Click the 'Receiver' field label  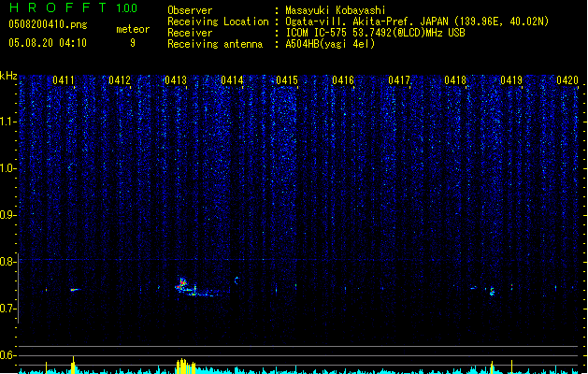[x=190, y=33]
